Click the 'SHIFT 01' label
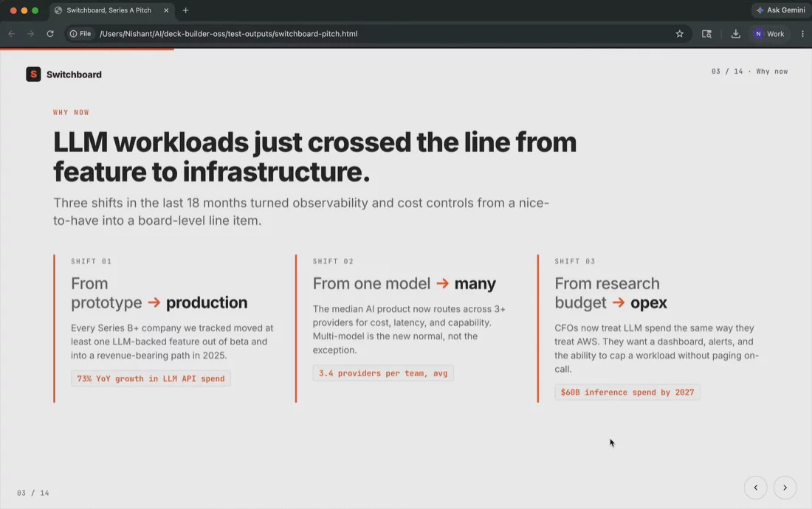 point(91,261)
